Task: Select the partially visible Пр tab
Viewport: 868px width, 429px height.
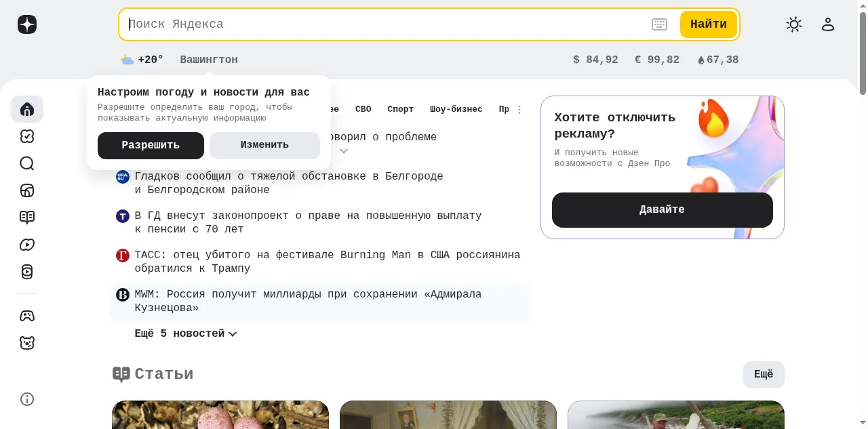Action: (504, 109)
